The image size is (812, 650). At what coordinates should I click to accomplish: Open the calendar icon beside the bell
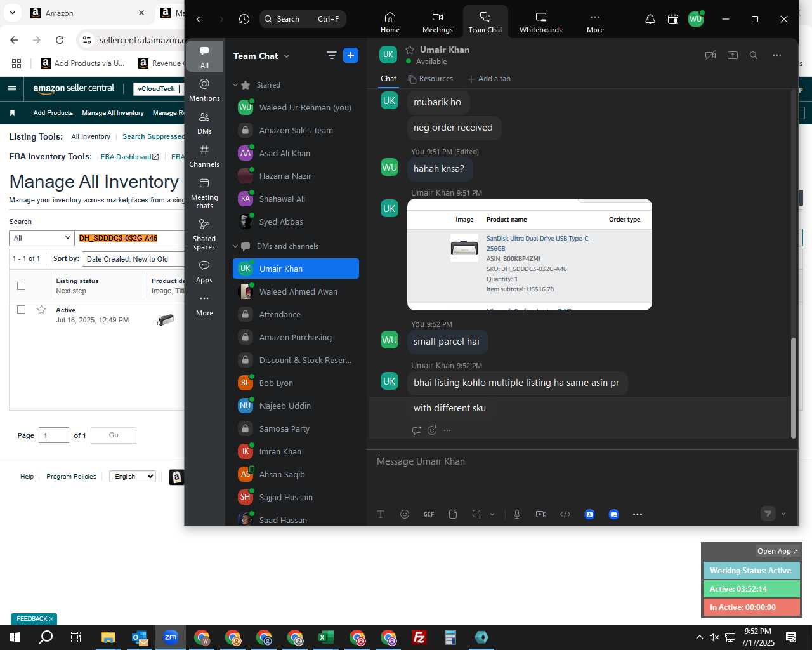pyautogui.click(x=673, y=19)
